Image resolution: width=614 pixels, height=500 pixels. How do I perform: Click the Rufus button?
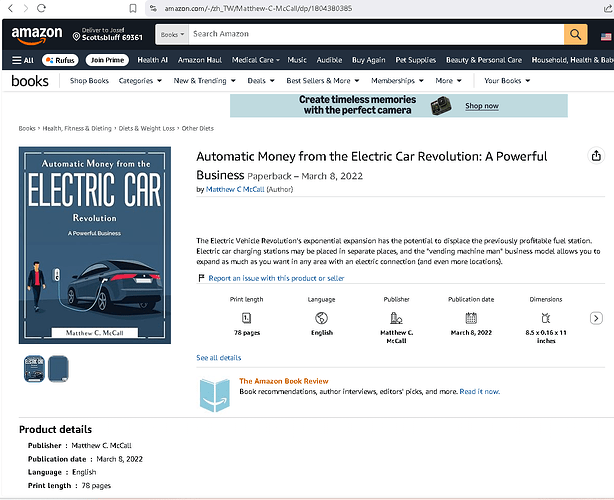(x=60, y=60)
